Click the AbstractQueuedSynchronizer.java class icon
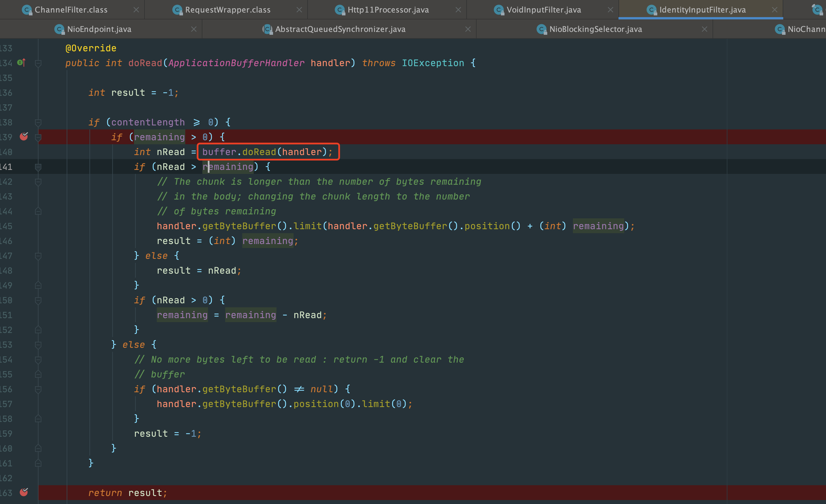 tap(267, 30)
